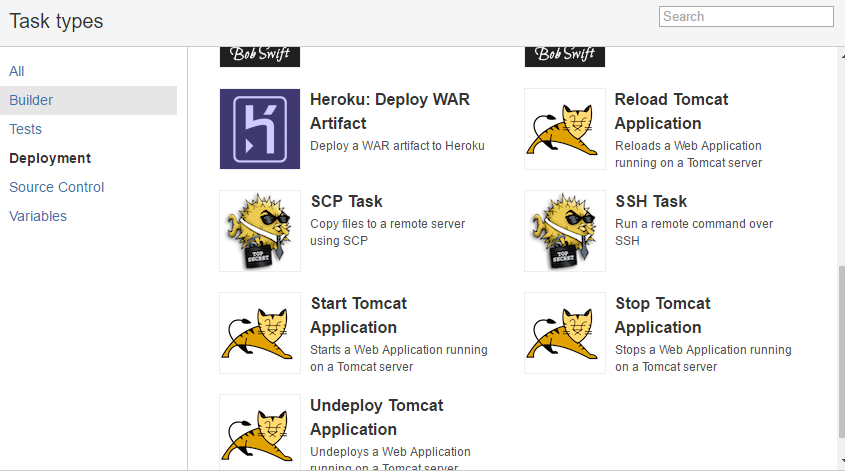This screenshot has width=845, height=471.
Task: Click the vertical scrollbar thumb
Action: click(841, 351)
